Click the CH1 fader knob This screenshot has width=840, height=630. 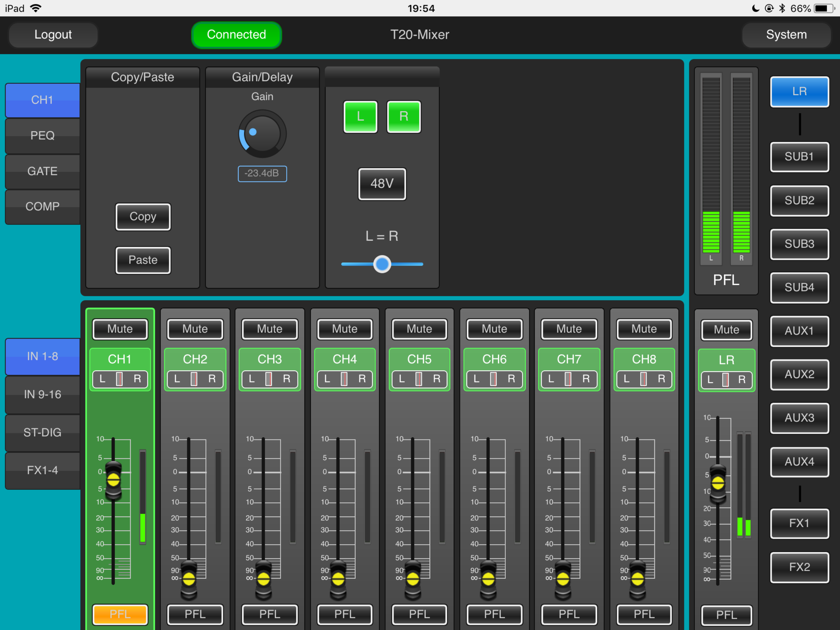(113, 480)
